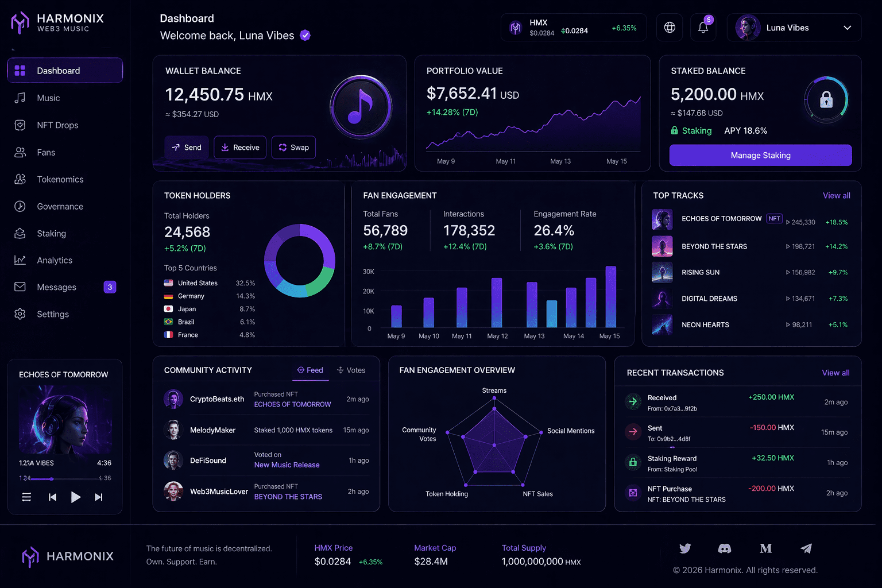Open the notifications bell
Image resolution: width=882 pixels, height=588 pixels.
[703, 27]
